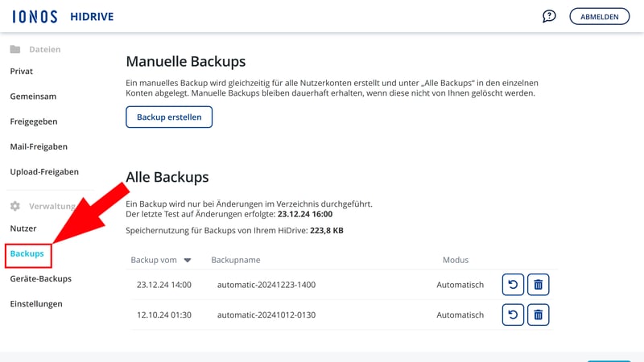Go to Gemeinsam in sidebar
644x362 pixels.
pyautogui.click(x=33, y=97)
